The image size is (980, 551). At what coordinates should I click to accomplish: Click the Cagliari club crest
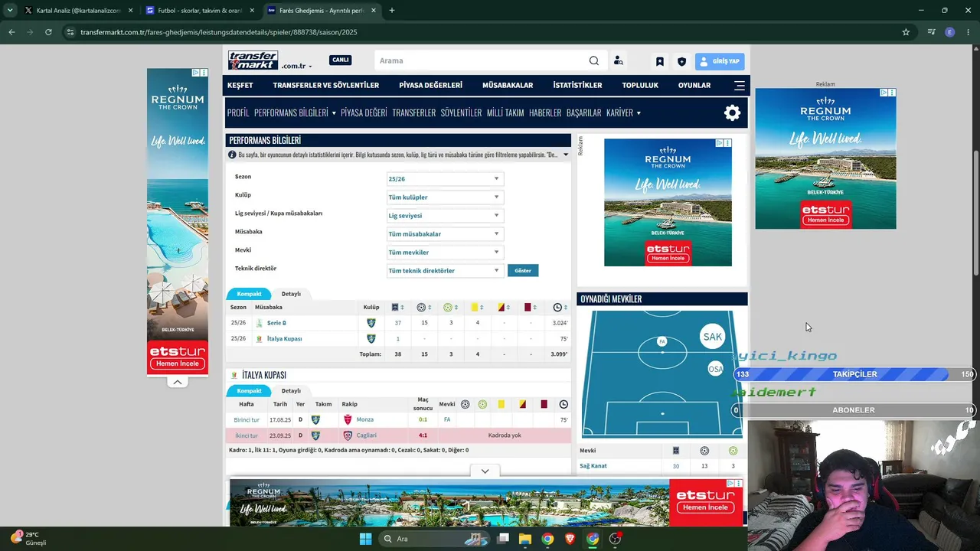click(x=348, y=435)
